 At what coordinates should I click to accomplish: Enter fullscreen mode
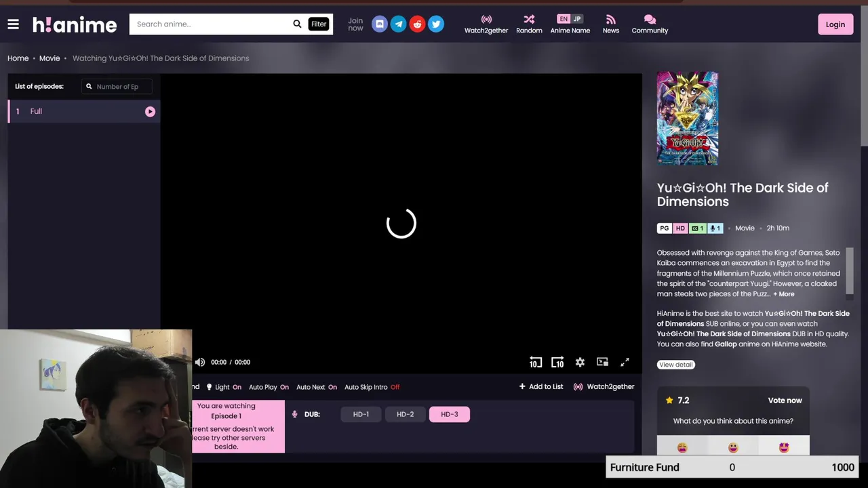[x=625, y=362]
